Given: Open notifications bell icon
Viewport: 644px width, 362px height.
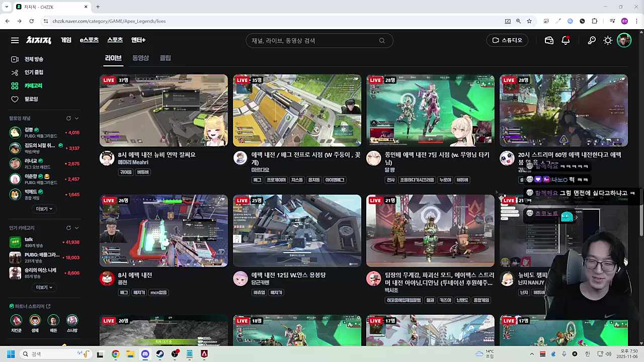Looking at the screenshot, I should click(566, 40).
